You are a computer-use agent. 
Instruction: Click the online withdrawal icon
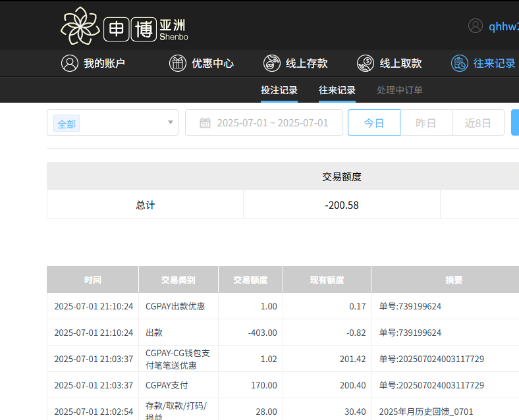366,63
